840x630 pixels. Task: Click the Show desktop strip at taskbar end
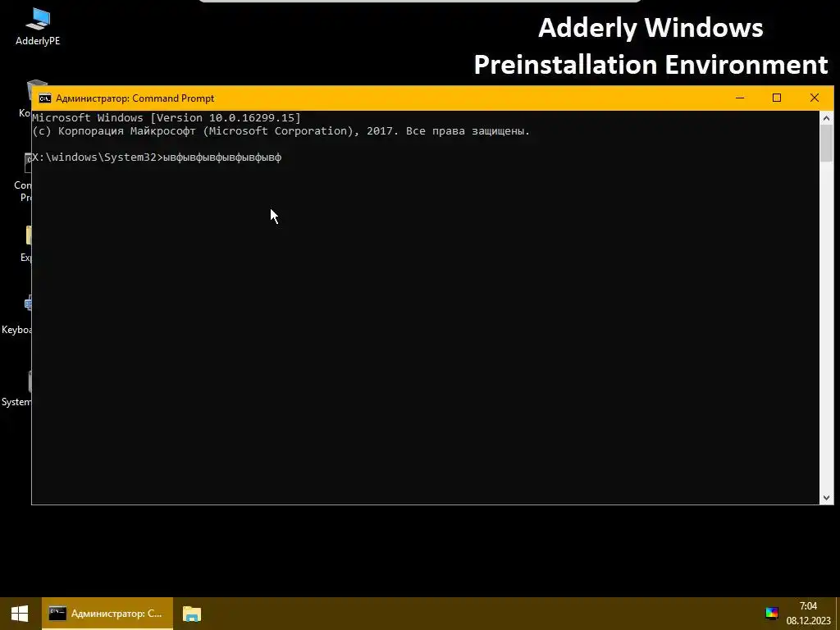(x=838, y=614)
